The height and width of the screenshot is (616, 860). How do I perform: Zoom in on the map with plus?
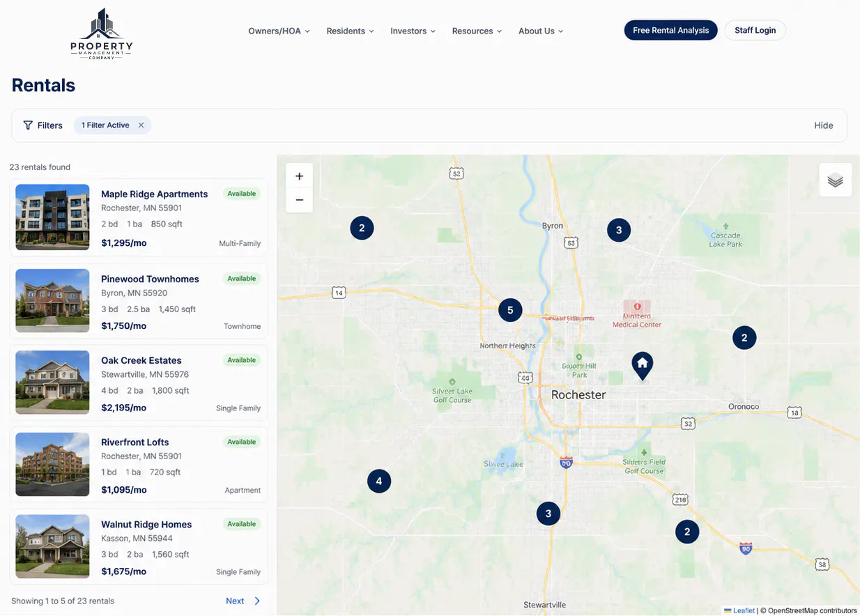coord(299,176)
